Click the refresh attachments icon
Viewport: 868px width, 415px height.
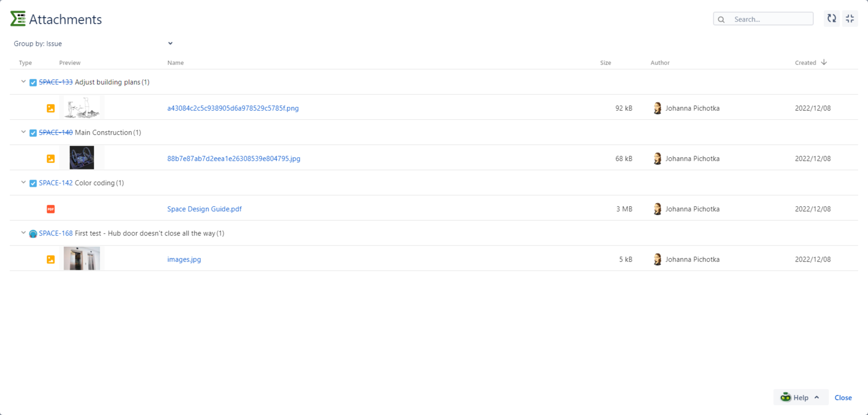click(x=831, y=19)
